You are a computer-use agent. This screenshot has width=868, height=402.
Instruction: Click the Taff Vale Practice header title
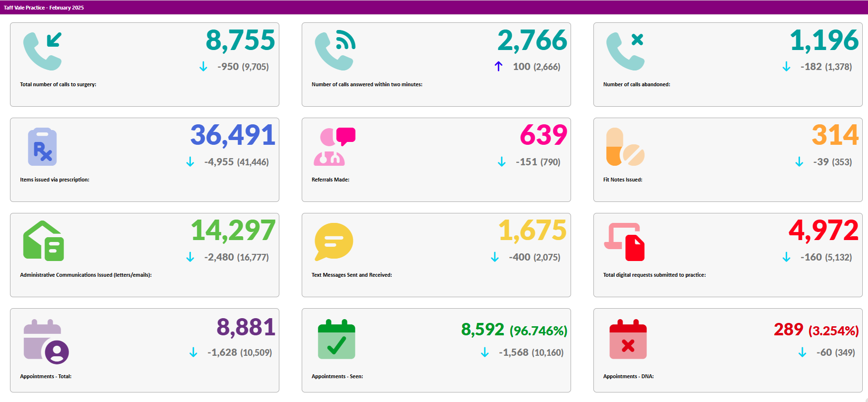(44, 8)
